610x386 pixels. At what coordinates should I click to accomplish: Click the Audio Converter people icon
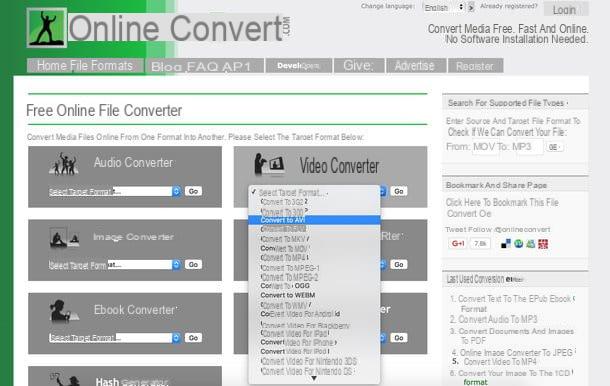[65, 163]
